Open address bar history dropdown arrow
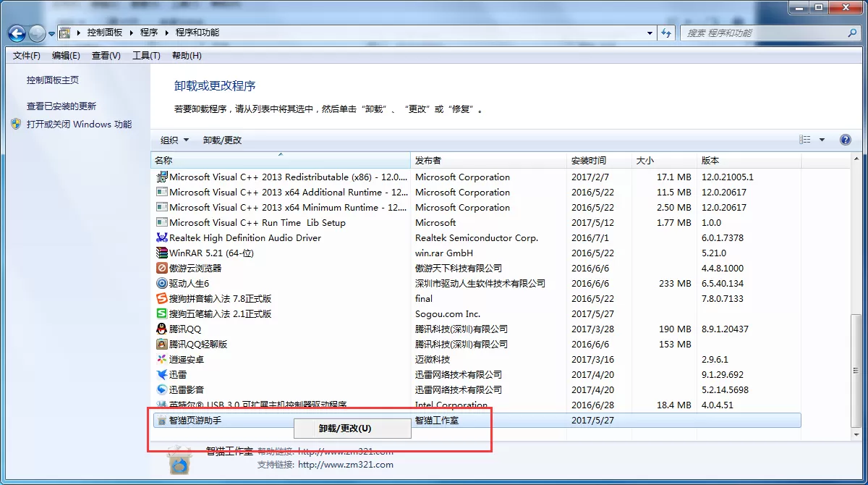The height and width of the screenshot is (485, 868). click(x=650, y=33)
